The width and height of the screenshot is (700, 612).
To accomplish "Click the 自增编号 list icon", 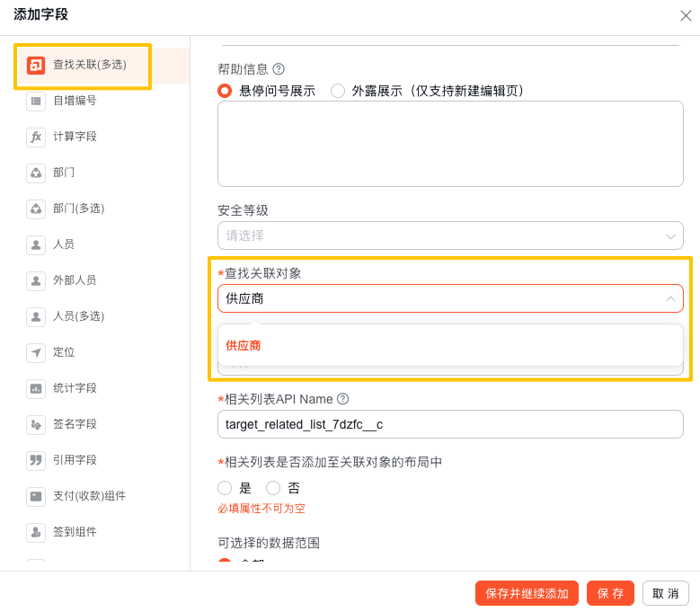I will point(36,101).
